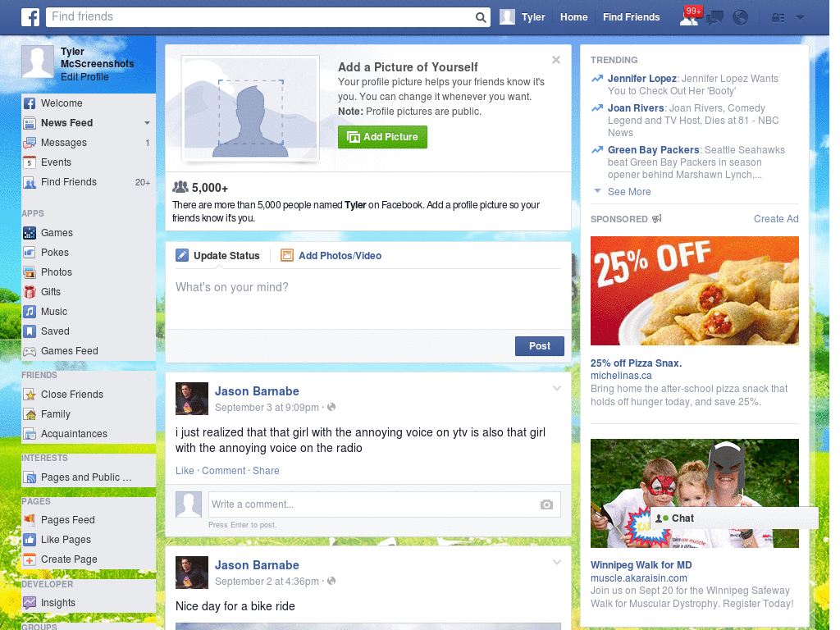The width and height of the screenshot is (840, 630).
Task: Click the Games app icon
Action: click(x=30, y=233)
